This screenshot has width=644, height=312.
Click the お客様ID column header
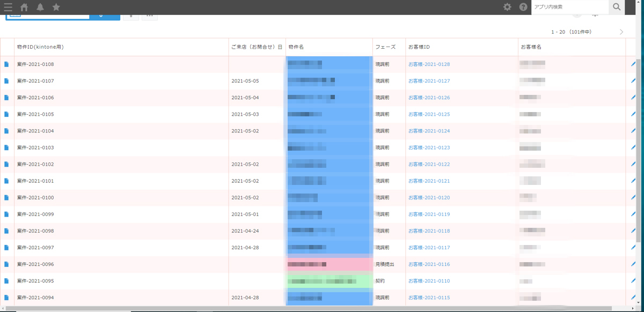pos(419,47)
